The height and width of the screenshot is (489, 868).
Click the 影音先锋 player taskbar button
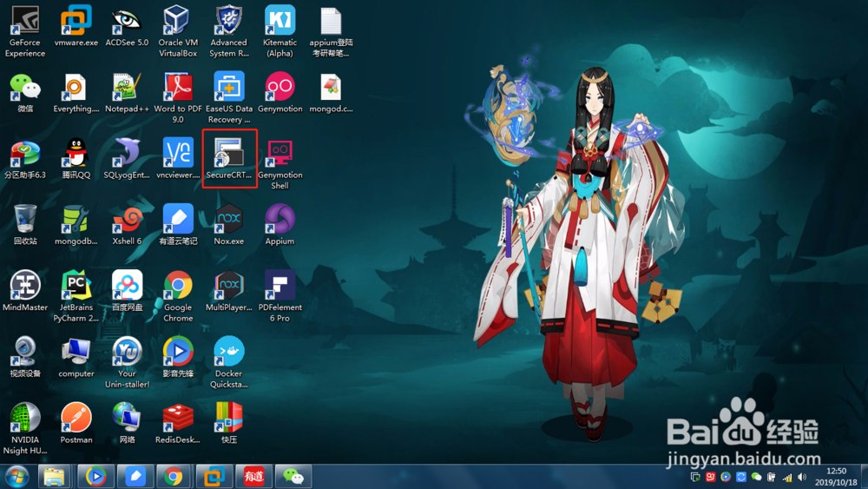(x=95, y=476)
